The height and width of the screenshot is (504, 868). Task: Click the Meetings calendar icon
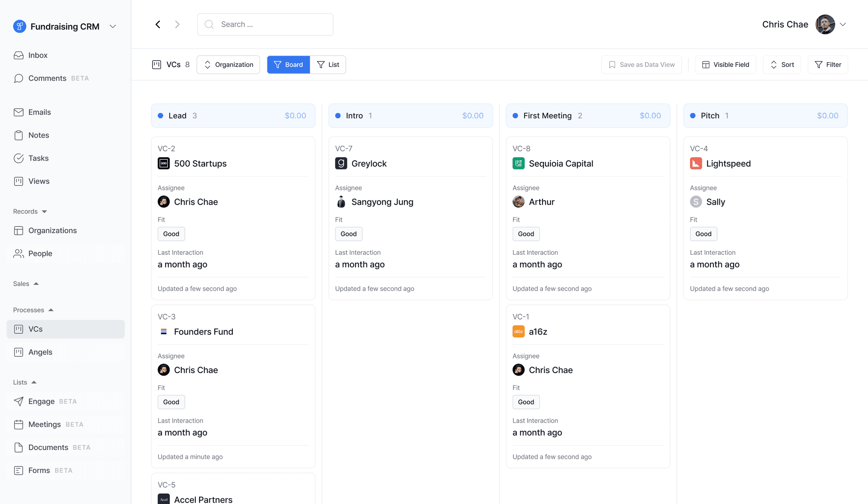pos(19,424)
